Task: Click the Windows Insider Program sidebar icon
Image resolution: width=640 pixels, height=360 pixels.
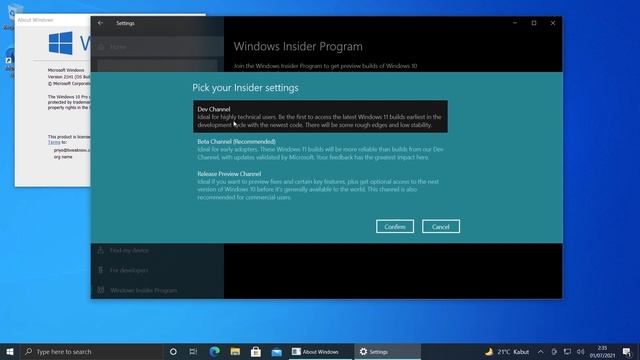Action: pyautogui.click(x=100, y=290)
